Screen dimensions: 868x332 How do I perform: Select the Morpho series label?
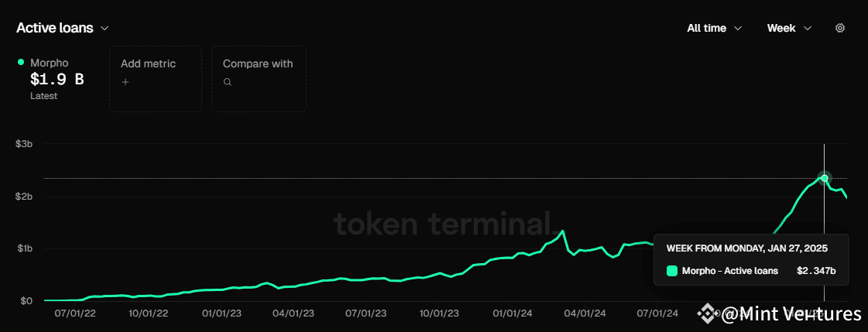[x=49, y=63]
